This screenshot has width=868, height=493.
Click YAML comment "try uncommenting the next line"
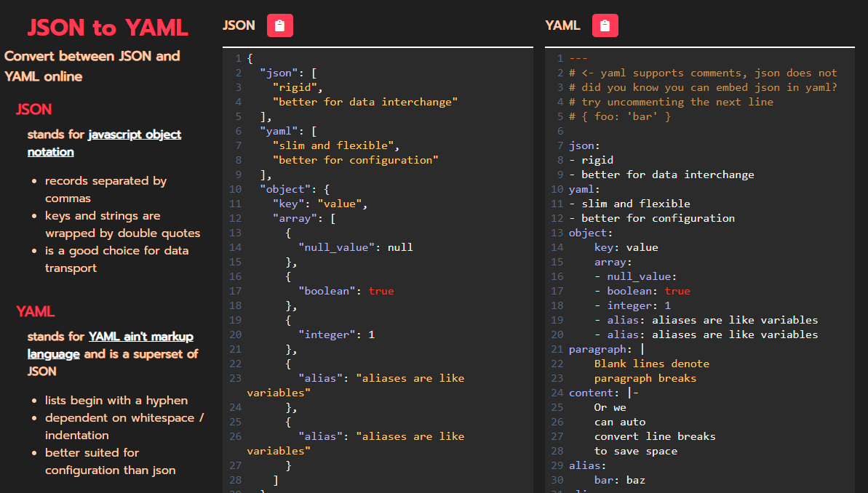click(671, 102)
